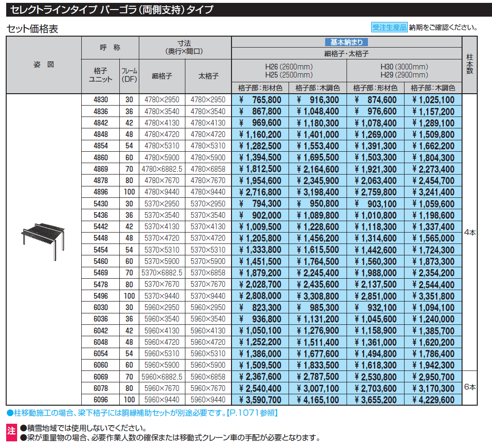Select the 格子ユニット column header
This screenshot has width=492, height=448.
pos(100,75)
